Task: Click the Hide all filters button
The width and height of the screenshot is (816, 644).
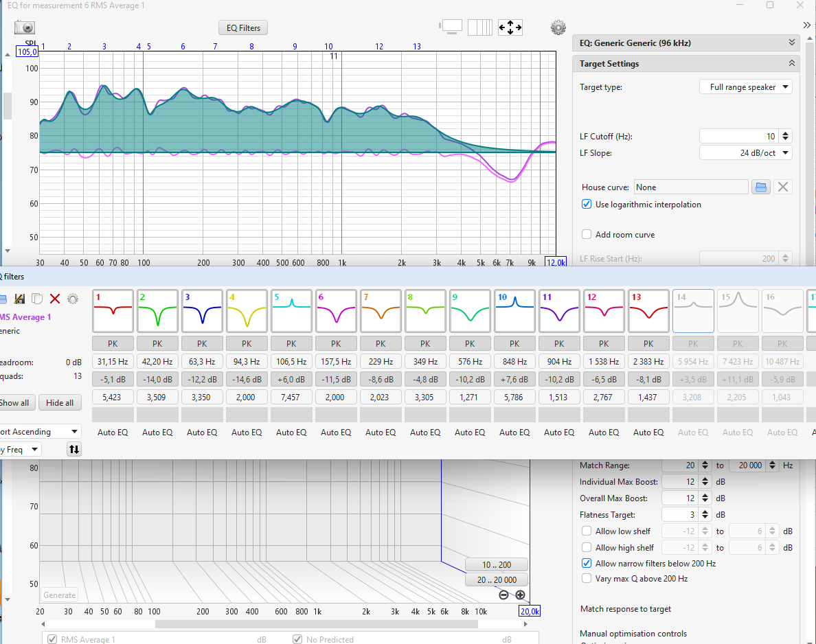Action: pos(59,403)
